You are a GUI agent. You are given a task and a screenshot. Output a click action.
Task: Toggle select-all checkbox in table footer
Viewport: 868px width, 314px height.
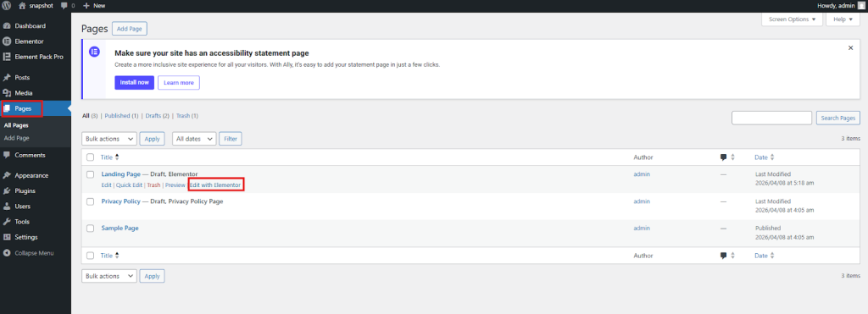coord(90,256)
